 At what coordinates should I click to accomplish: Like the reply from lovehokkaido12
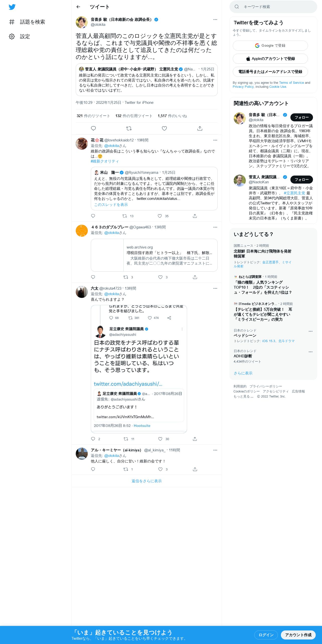click(x=160, y=216)
